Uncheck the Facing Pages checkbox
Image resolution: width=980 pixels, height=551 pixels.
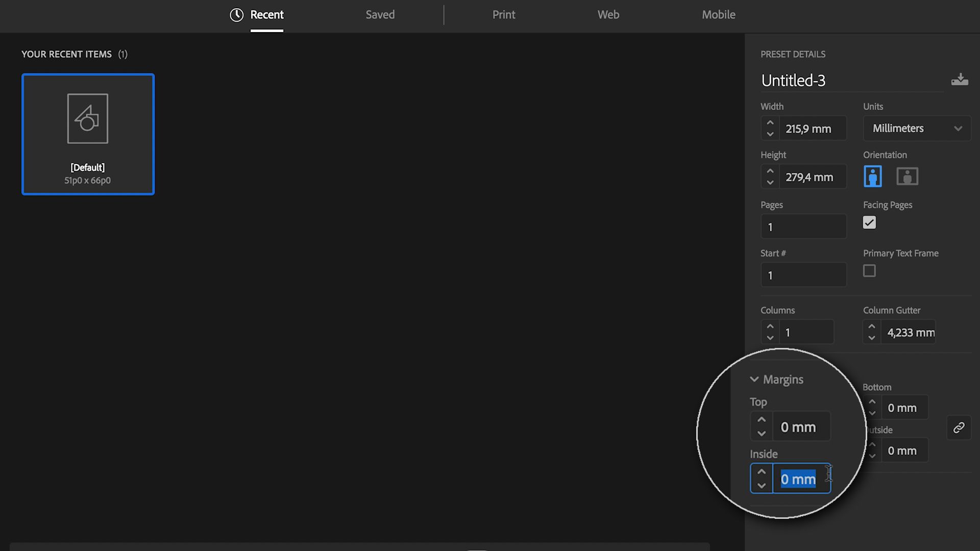869,222
